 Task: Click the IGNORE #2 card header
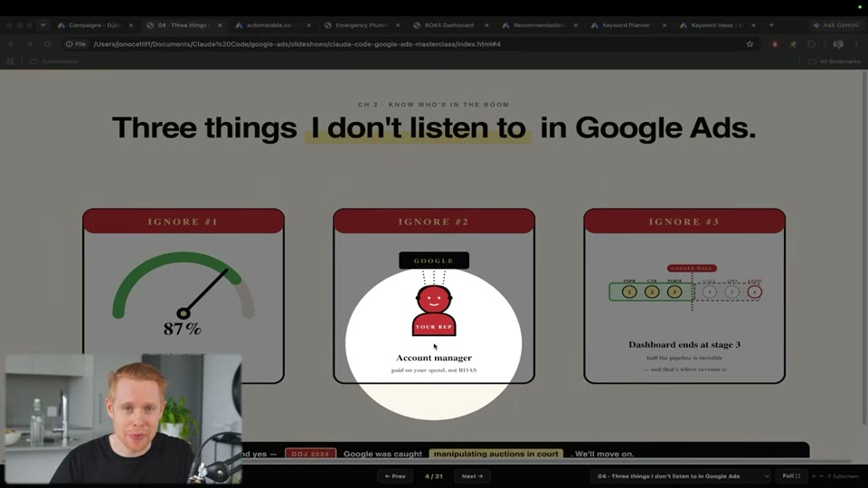[x=434, y=221]
